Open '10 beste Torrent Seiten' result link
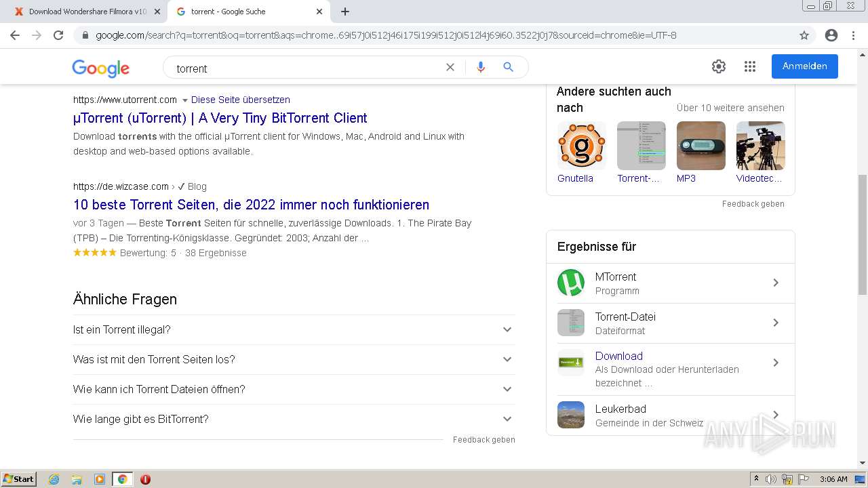The width and height of the screenshot is (868, 488). point(251,205)
